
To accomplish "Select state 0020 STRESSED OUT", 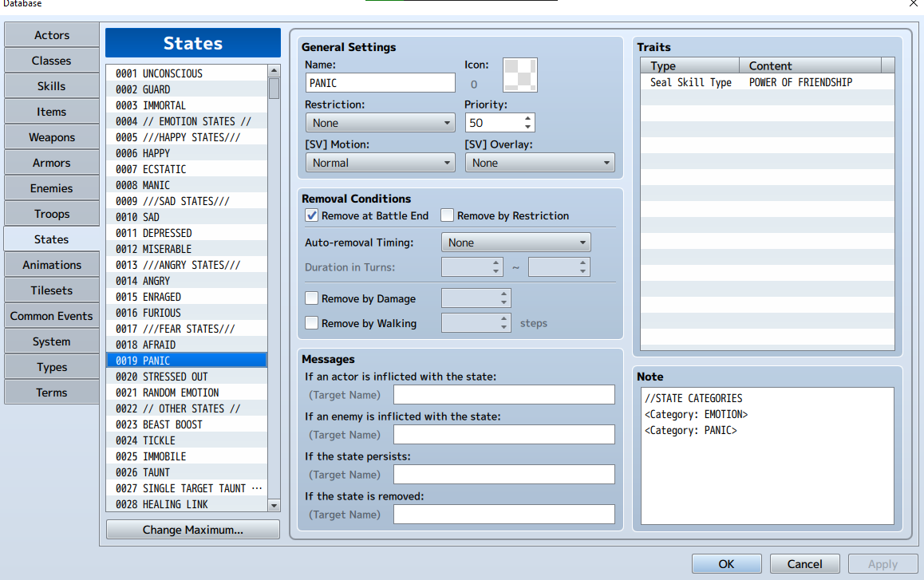I will (187, 377).
